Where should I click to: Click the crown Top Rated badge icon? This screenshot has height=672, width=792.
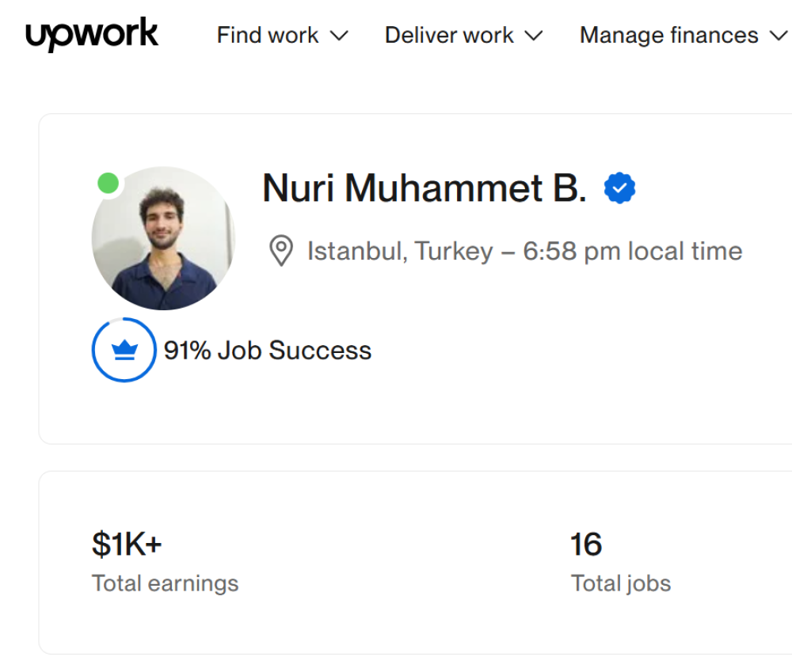[124, 350]
